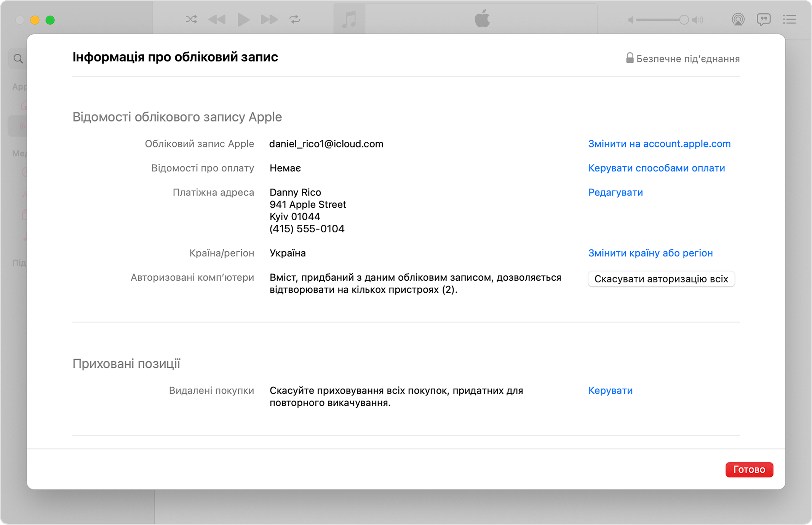Screen dimensions: 812x525
Task: Click the music note artwork placeholder
Action: click(x=349, y=19)
